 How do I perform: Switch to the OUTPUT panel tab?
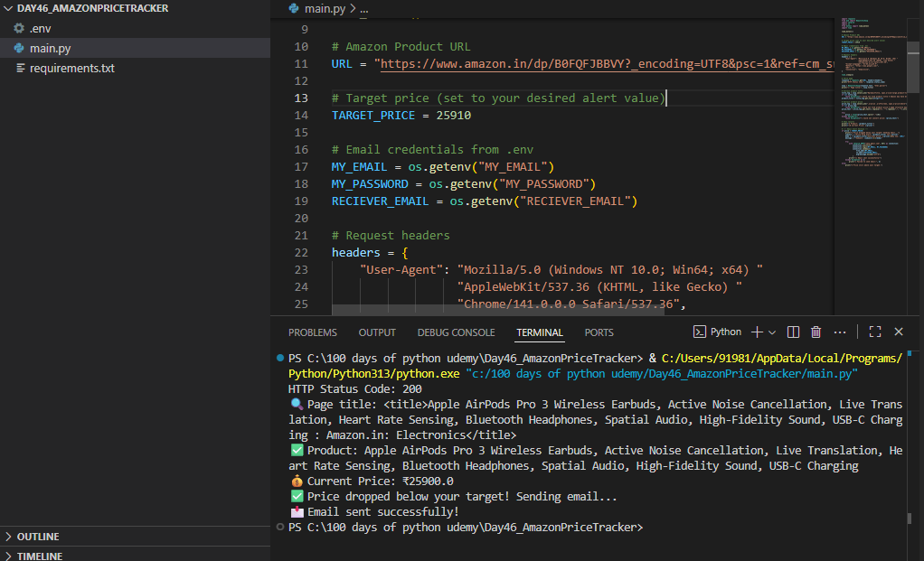click(377, 332)
